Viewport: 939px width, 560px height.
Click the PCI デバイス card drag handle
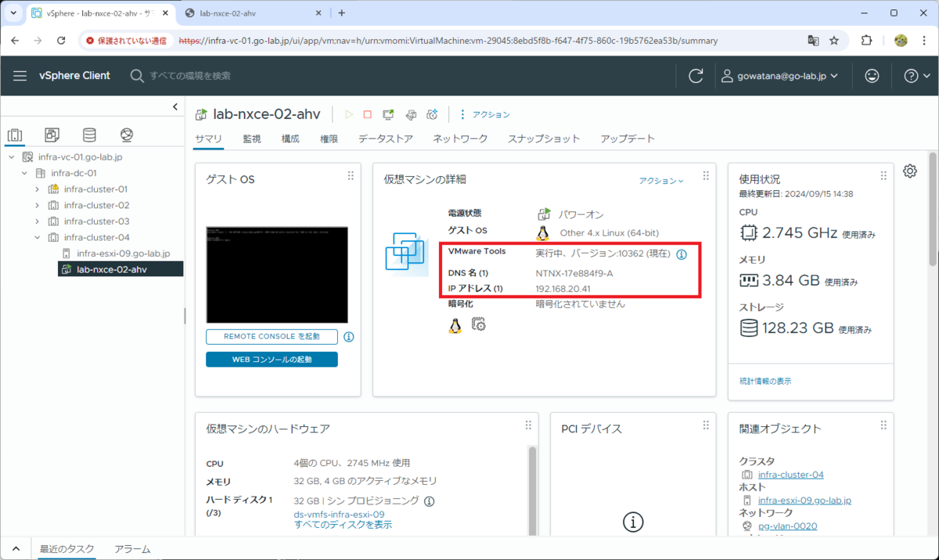[x=706, y=425]
